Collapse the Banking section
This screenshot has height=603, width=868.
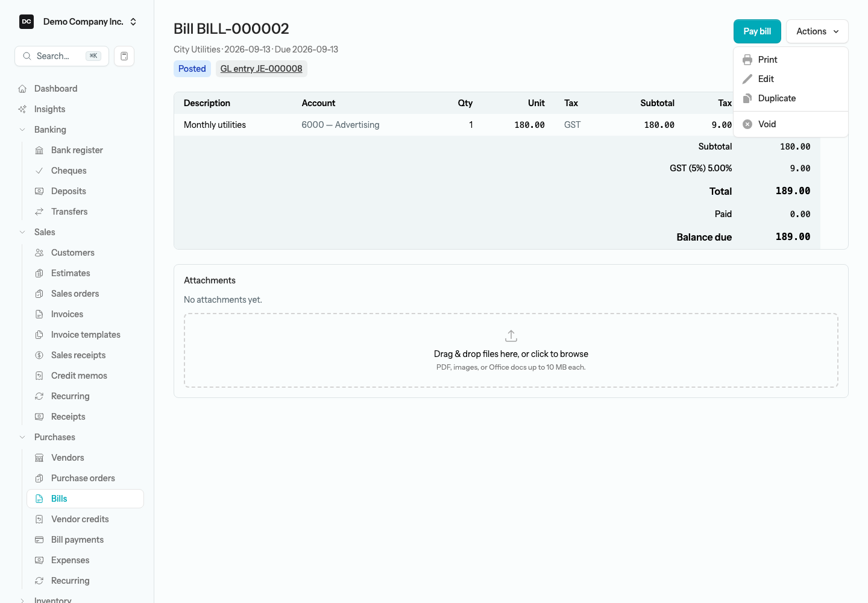click(22, 130)
